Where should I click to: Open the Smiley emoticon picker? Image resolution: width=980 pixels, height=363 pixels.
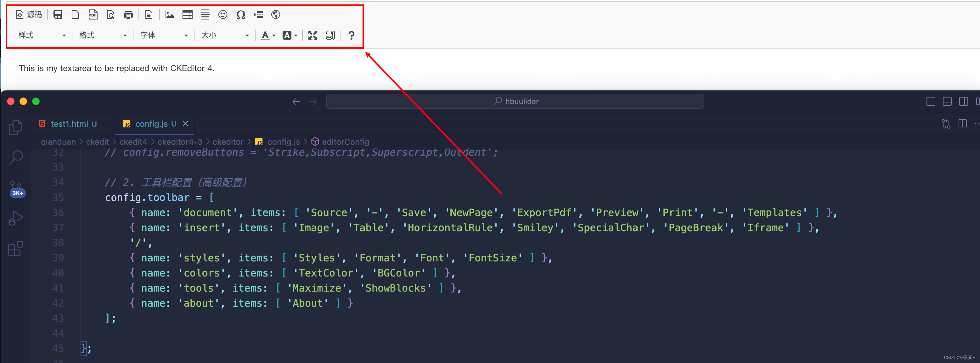(222, 14)
